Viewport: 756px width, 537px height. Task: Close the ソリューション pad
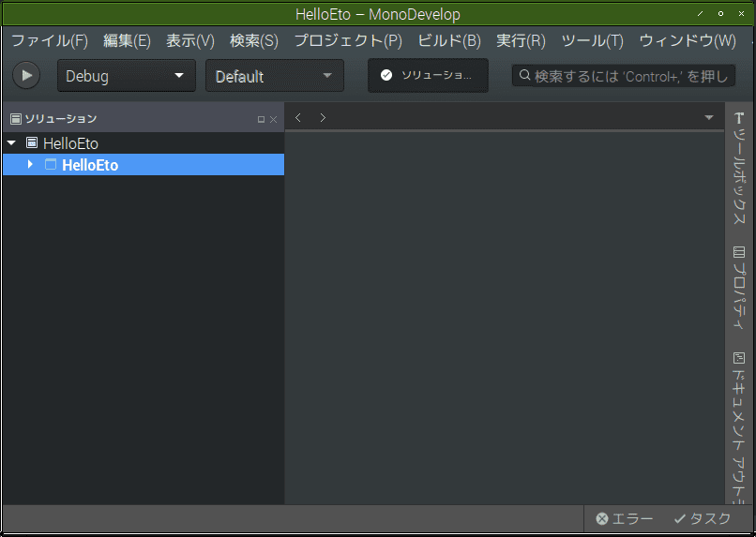tap(273, 119)
